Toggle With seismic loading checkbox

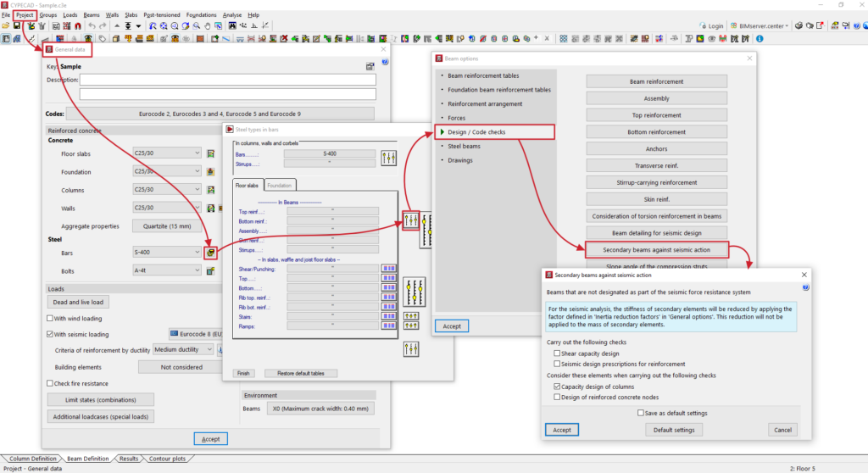pos(50,334)
